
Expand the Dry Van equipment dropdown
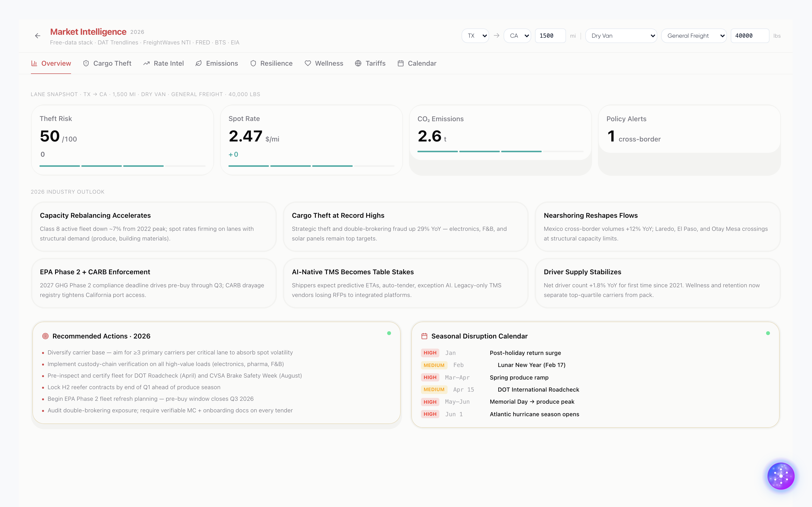coord(621,36)
